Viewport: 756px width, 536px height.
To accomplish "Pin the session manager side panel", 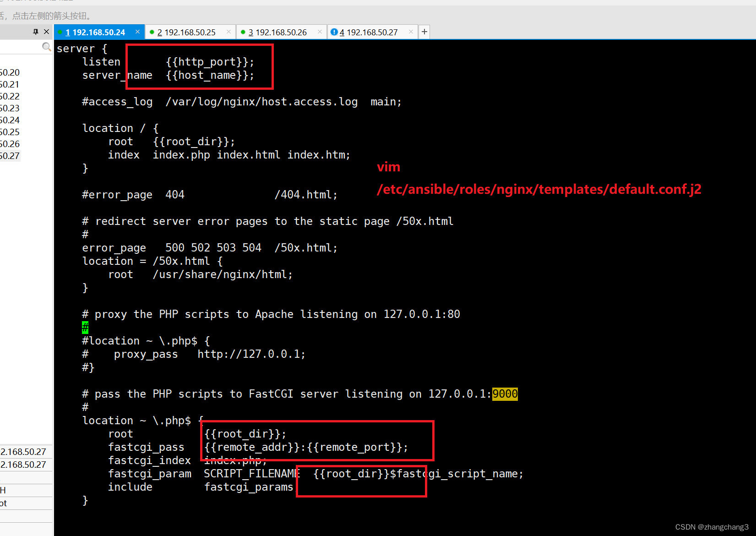I will [x=36, y=32].
